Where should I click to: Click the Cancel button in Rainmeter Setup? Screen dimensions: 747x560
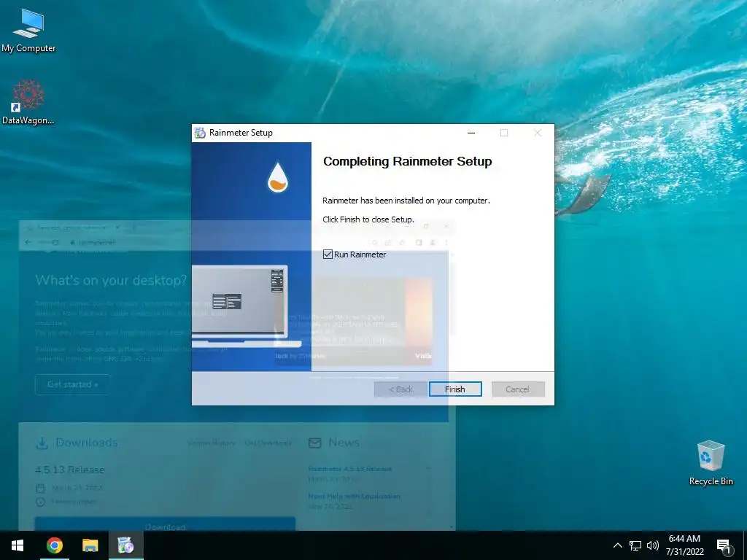[518, 389]
